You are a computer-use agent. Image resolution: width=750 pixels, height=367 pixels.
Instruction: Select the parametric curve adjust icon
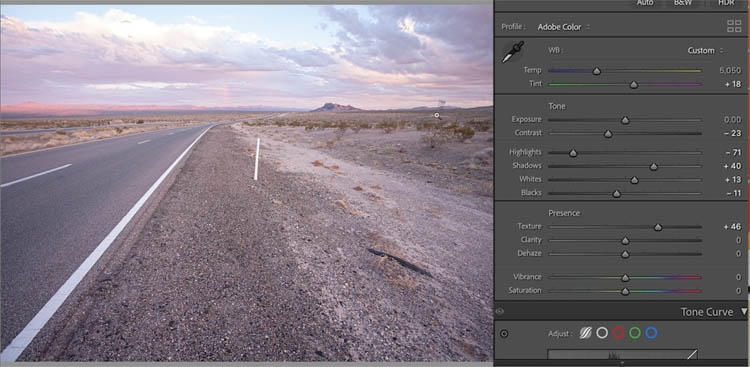[x=585, y=333]
